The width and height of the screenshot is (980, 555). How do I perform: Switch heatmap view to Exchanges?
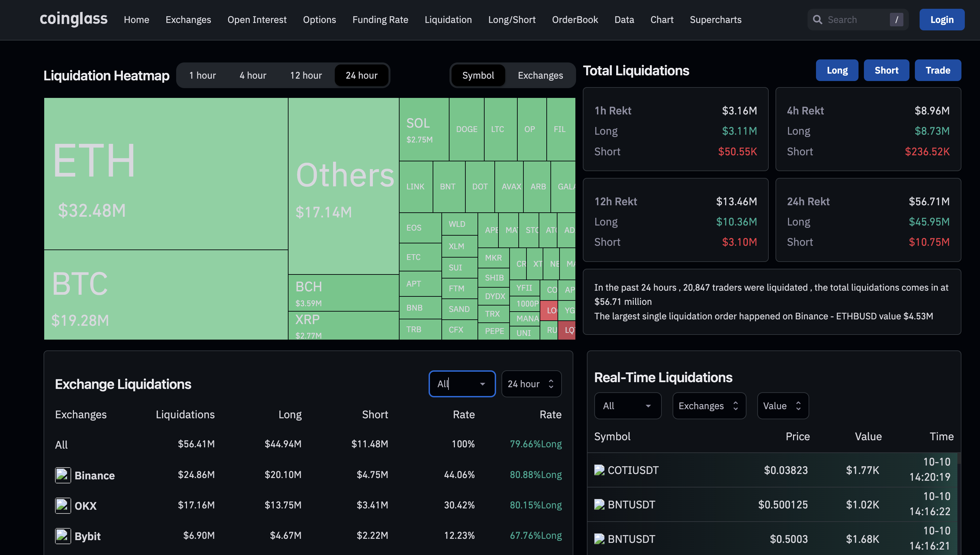pos(540,75)
